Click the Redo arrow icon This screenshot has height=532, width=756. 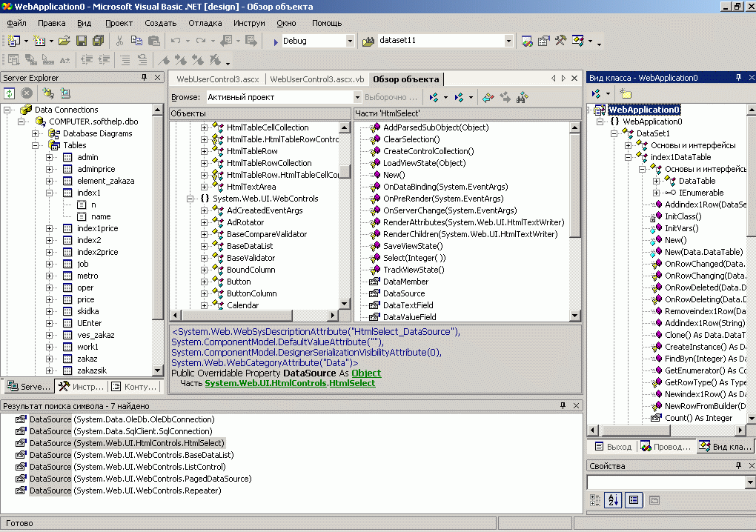click(x=201, y=41)
